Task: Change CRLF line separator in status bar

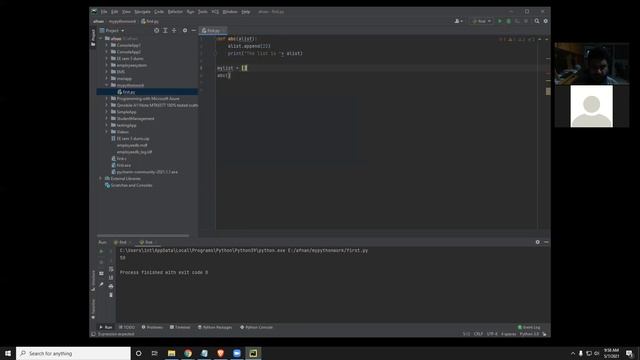Action: (x=478, y=334)
